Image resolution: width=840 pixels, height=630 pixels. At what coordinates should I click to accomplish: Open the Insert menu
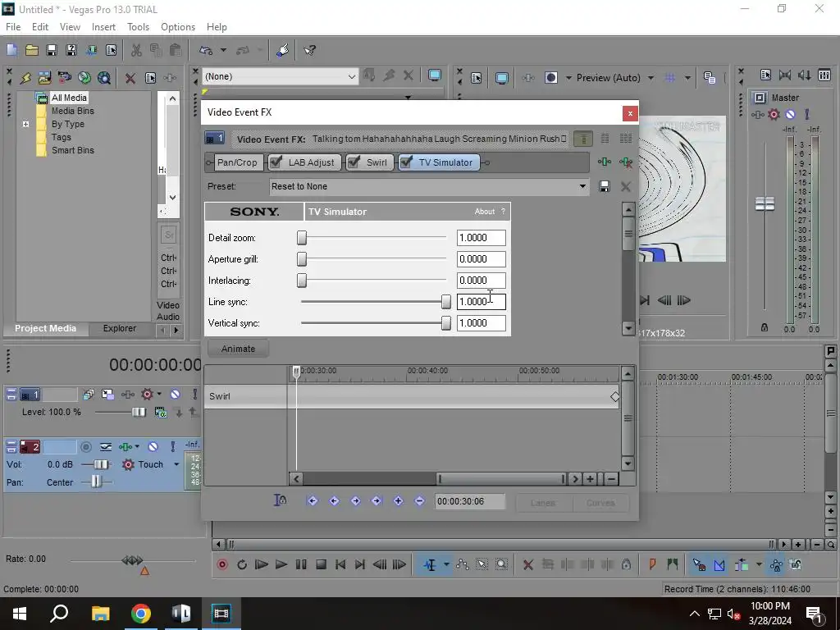(103, 27)
